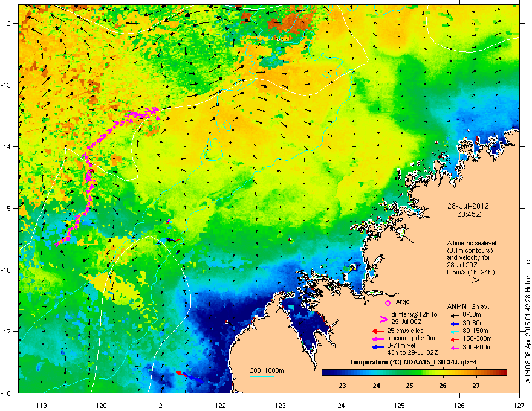This screenshot has width=532, height=411.
Task: Click the '-12' latitude axis label
Action: pos(6,24)
